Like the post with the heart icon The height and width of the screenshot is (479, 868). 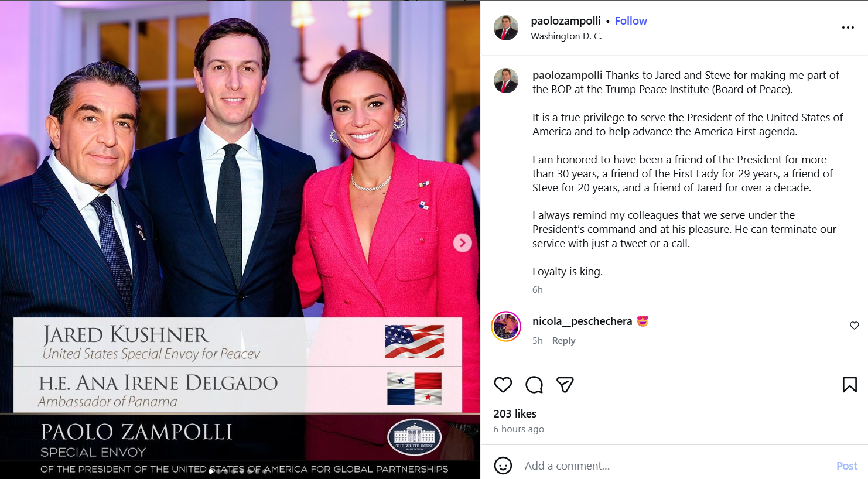[503, 385]
